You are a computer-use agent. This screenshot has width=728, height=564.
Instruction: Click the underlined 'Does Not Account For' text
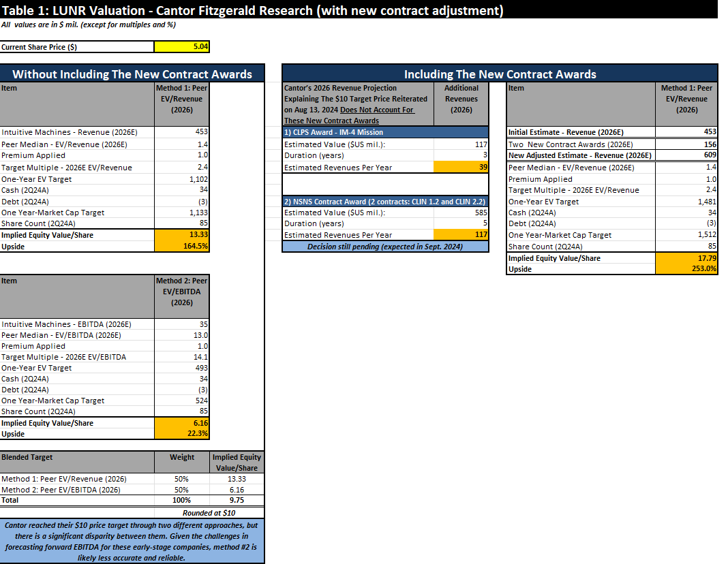tap(376, 110)
